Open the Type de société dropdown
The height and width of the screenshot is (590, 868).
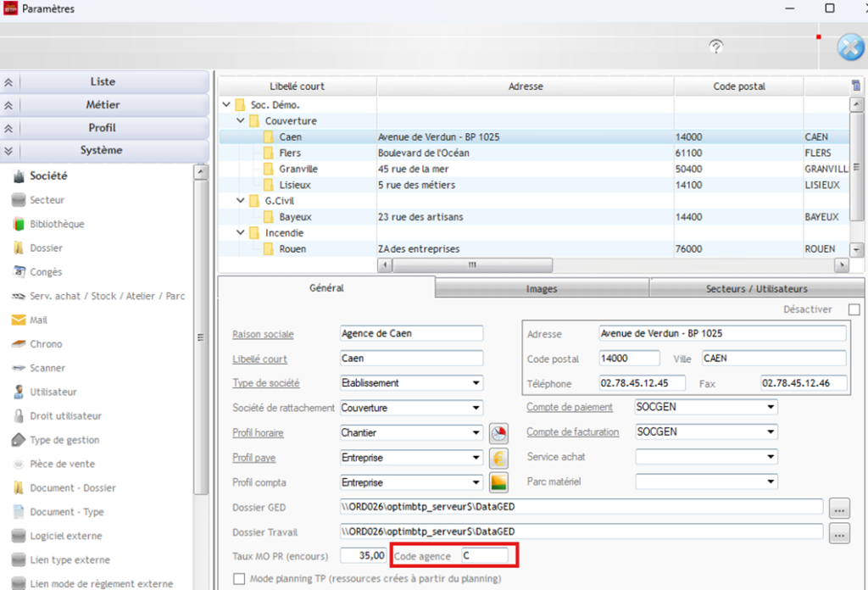tap(477, 383)
